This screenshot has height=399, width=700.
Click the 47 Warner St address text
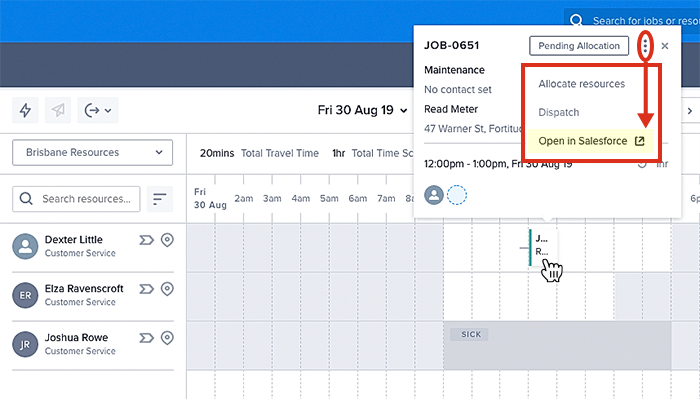tap(473, 129)
